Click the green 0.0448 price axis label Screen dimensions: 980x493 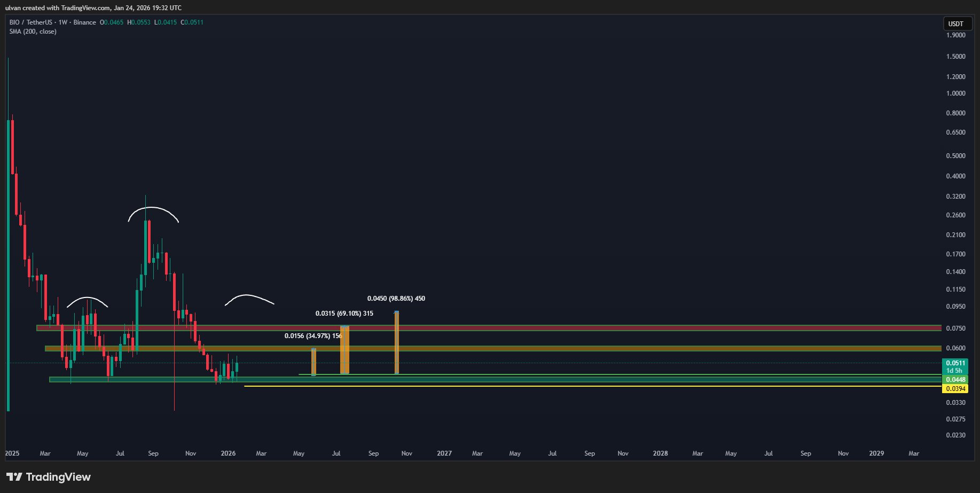coord(955,380)
